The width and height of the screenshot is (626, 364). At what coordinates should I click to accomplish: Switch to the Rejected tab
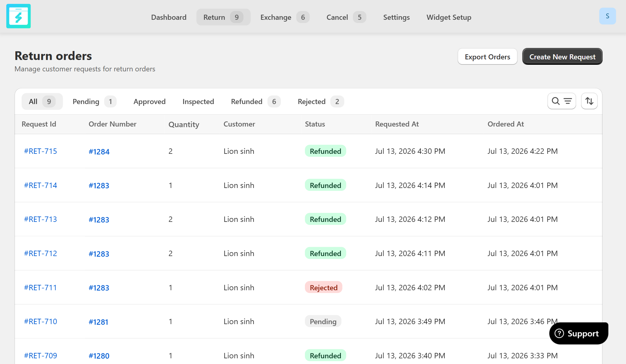(321, 102)
